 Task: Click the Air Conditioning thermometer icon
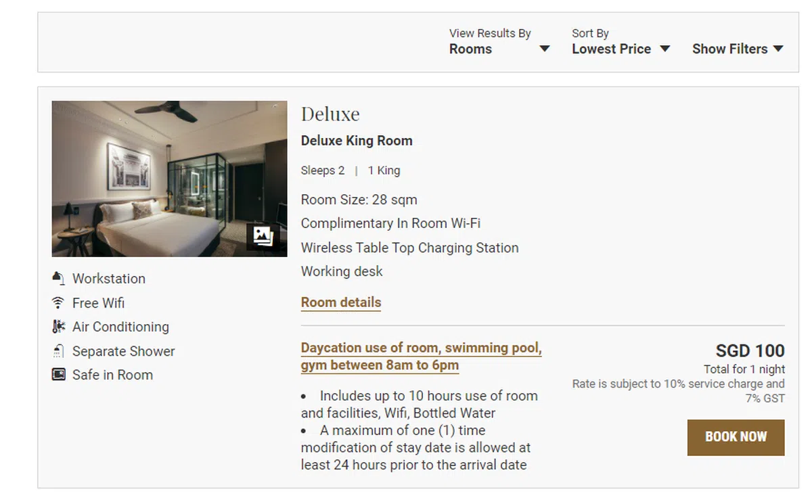click(59, 327)
